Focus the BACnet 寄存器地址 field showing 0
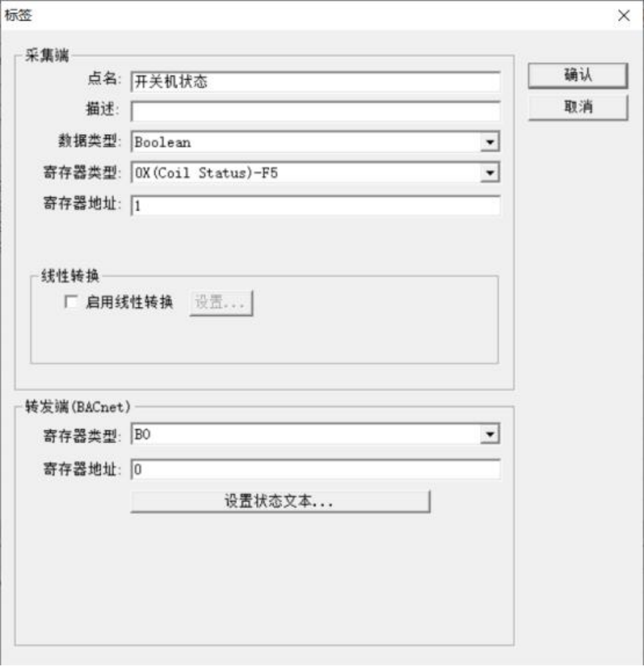The image size is (644, 666). coord(315,469)
